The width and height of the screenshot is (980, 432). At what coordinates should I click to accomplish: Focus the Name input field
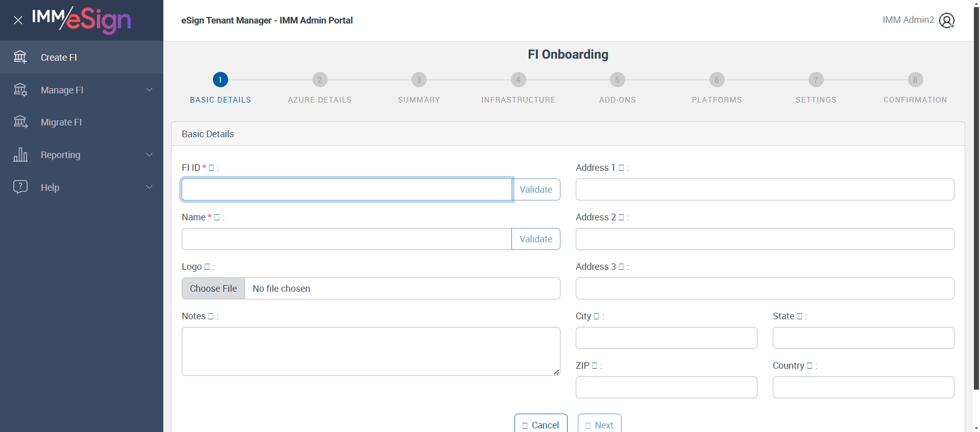(x=347, y=239)
